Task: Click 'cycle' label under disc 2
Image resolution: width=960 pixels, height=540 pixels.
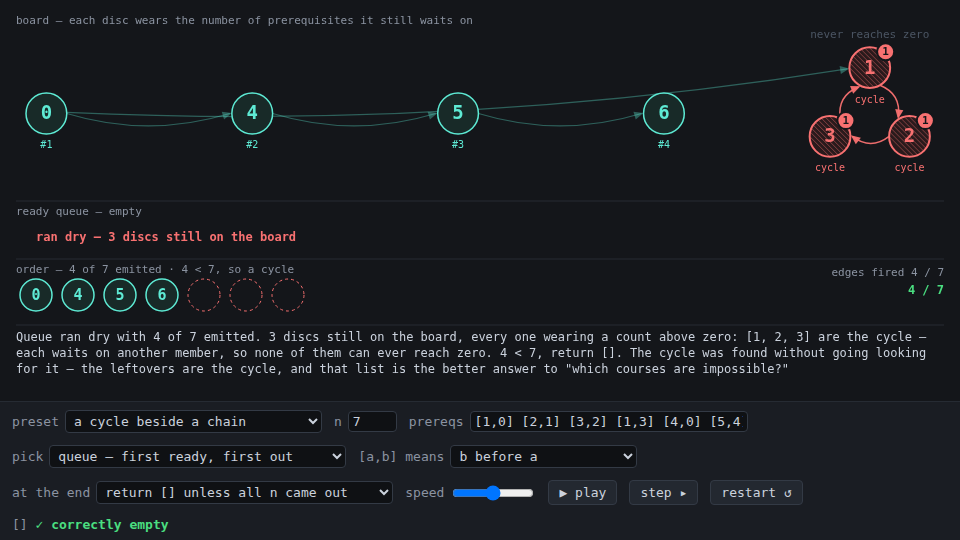Action: pos(909,167)
